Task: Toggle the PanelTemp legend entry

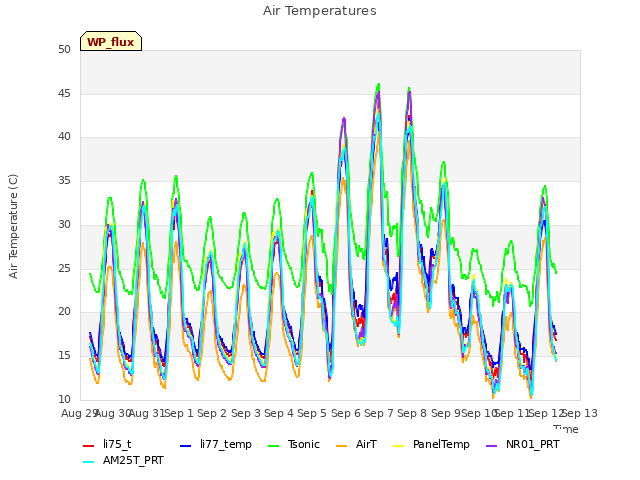Action: coord(431,444)
